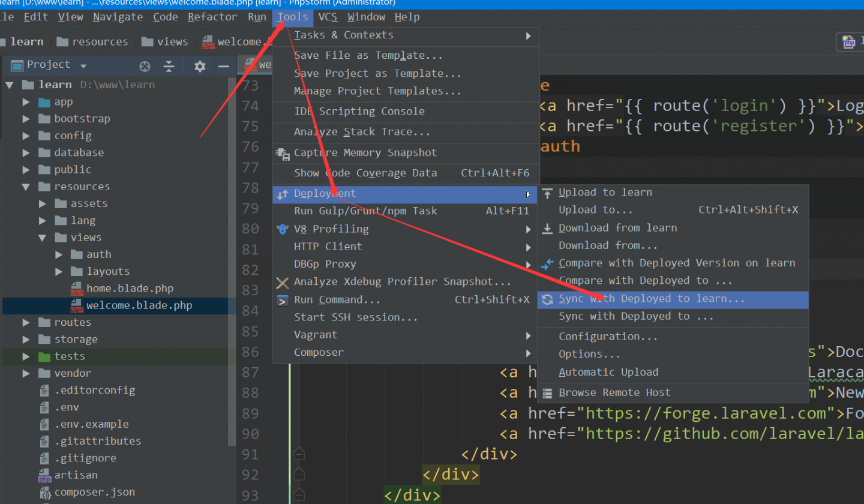This screenshot has height=504, width=864.
Task: Click the Sync with Deployed icon
Action: tap(547, 299)
